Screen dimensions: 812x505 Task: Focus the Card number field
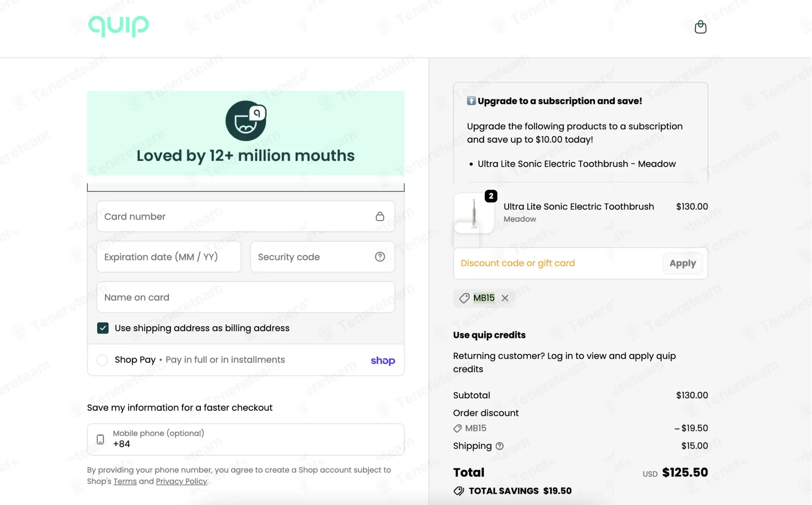246,216
